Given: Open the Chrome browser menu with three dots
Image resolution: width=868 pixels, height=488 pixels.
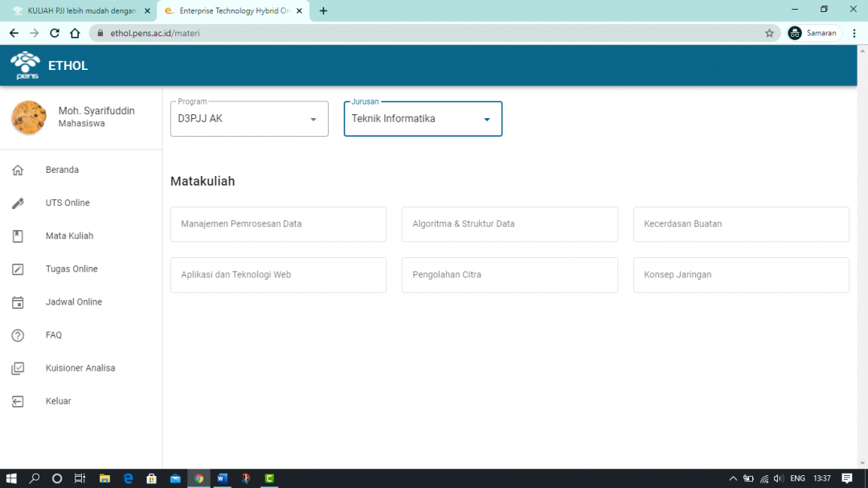Looking at the screenshot, I should click(854, 33).
